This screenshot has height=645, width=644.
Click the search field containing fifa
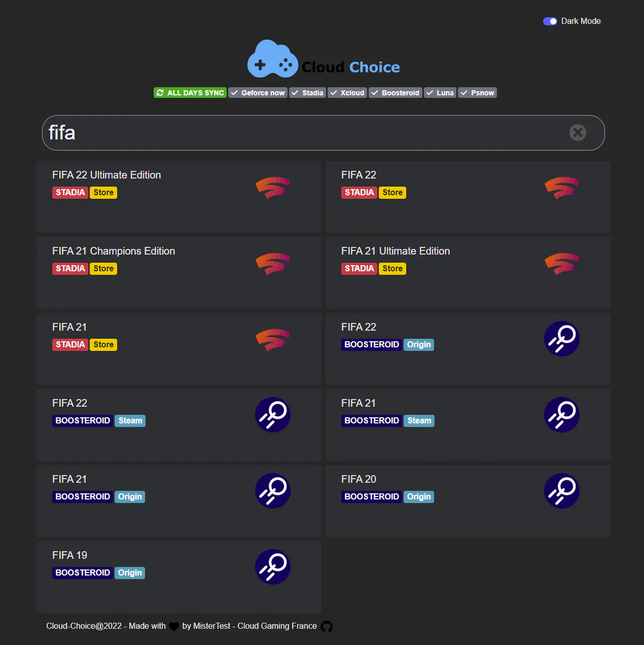coord(324,133)
